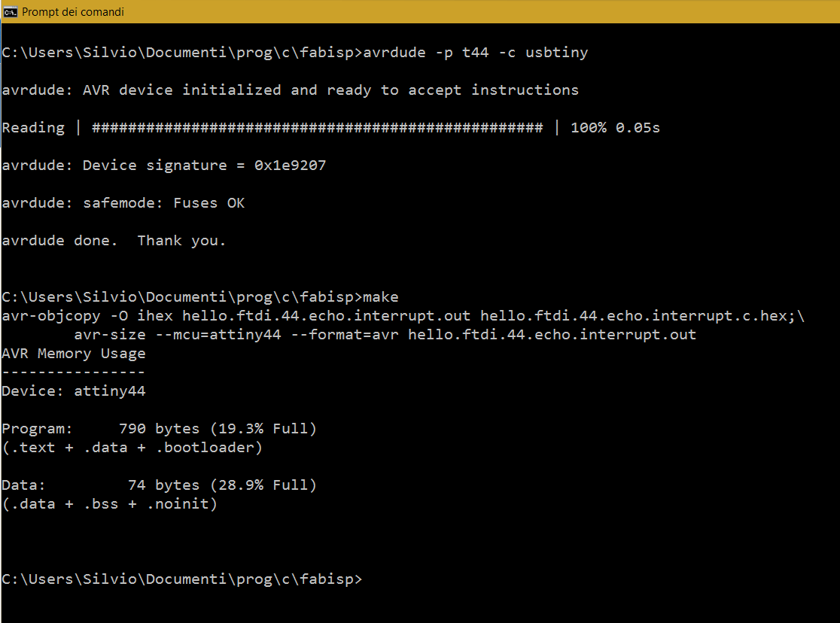This screenshot has height=623, width=840.
Task: Click the Reading hash progress bar
Action: tap(317, 127)
